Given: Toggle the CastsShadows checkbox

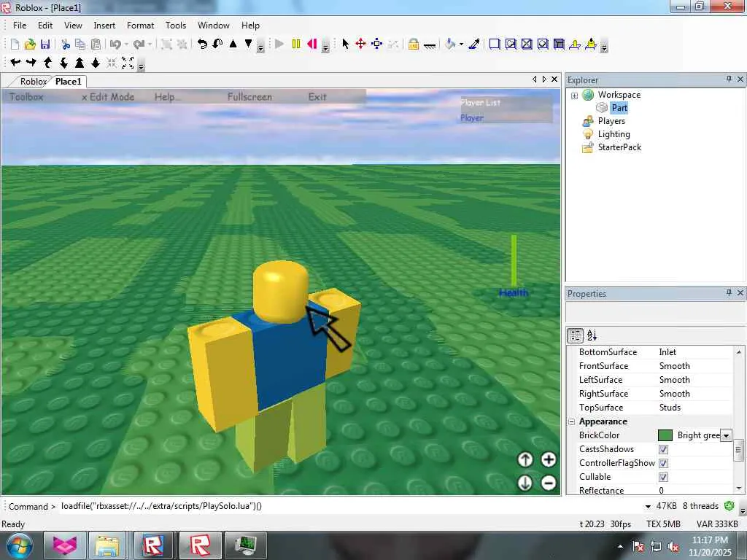Looking at the screenshot, I should click(x=663, y=449).
